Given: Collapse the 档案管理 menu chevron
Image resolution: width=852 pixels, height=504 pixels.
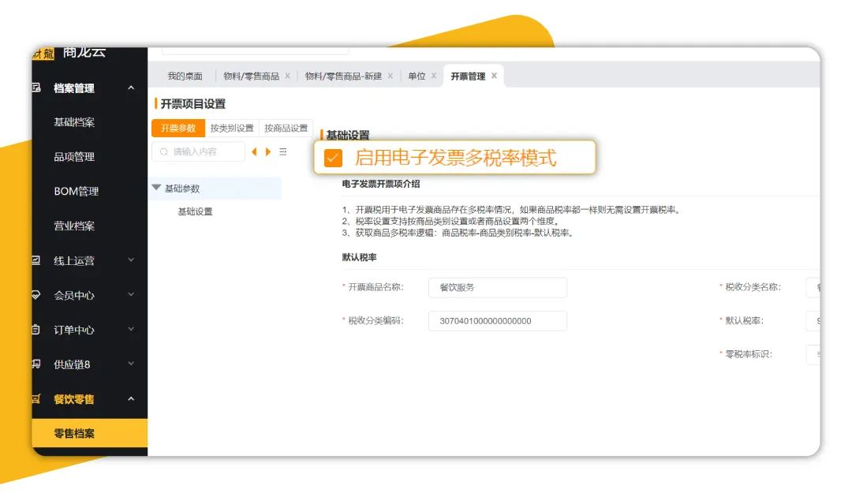Looking at the screenshot, I should tap(131, 88).
